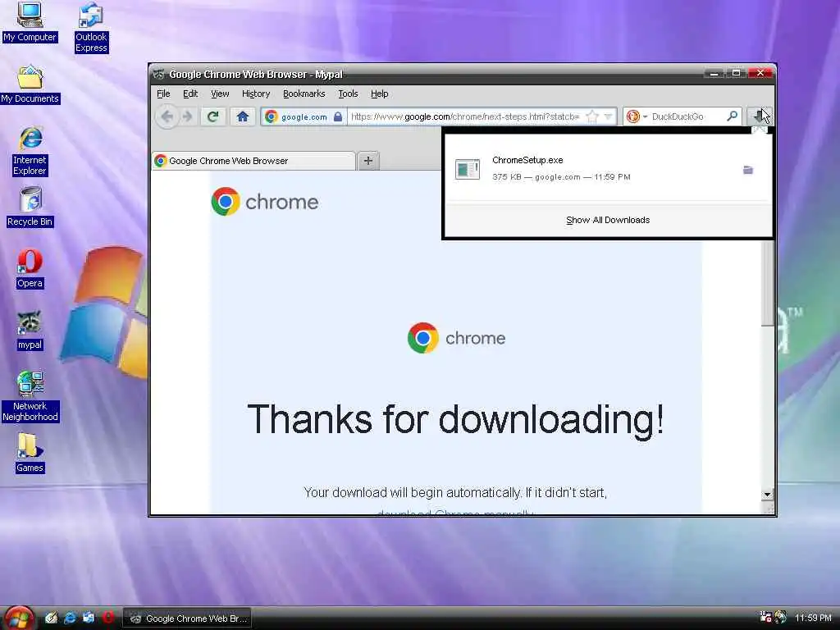Viewport: 840px width, 630px height.
Task: Select the Internet Explorer desktop icon
Action: click(30, 152)
